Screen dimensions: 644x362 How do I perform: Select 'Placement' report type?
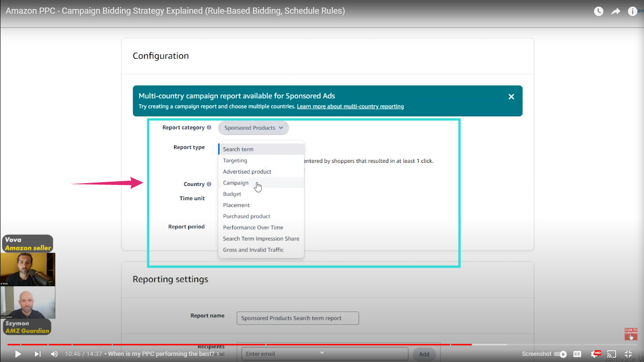pos(261,205)
